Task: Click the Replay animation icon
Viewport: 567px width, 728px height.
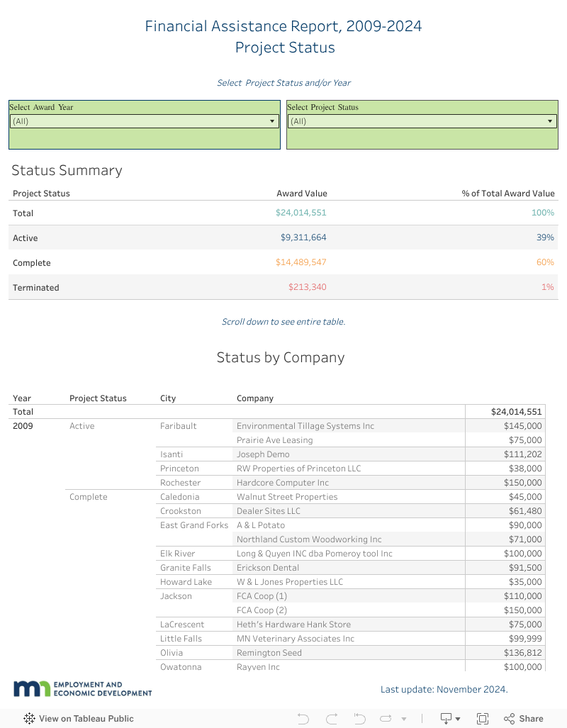Action: click(x=359, y=718)
